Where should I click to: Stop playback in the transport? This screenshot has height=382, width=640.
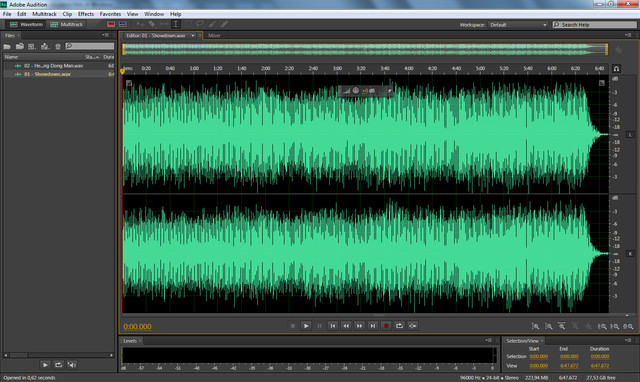click(293, 326)
